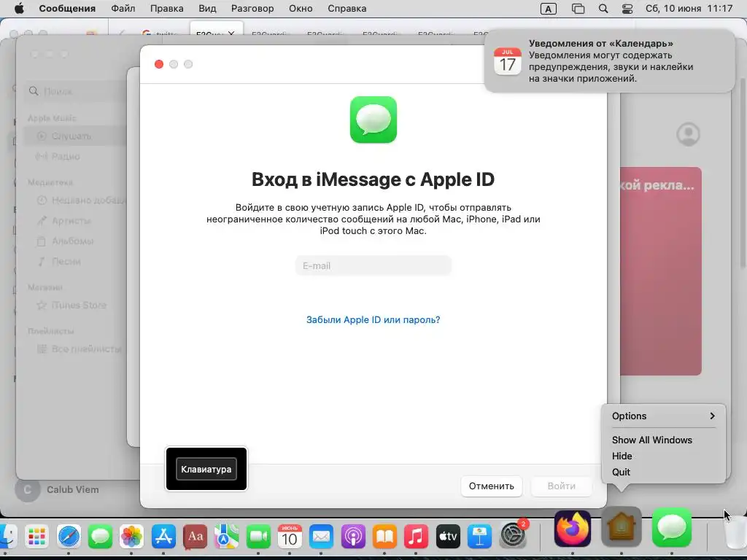Expand the Options submenu
The image size is (747, 560).
[663, 416]
